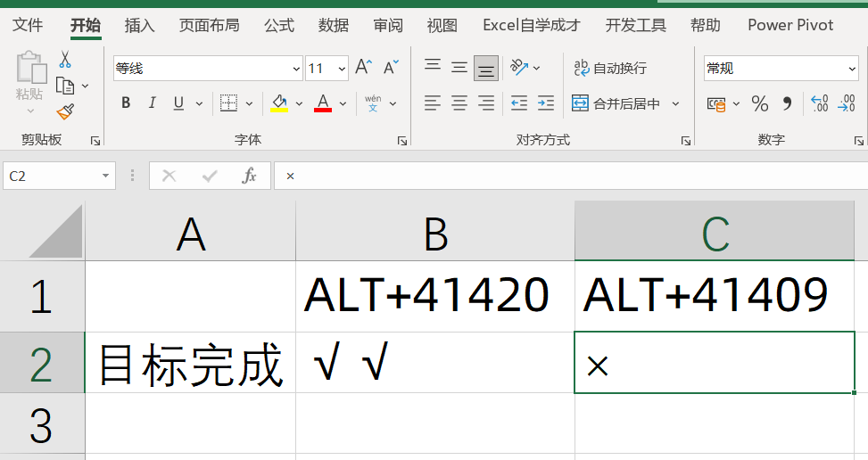Toggle 自动换行 wrap text

coord(610,68)
